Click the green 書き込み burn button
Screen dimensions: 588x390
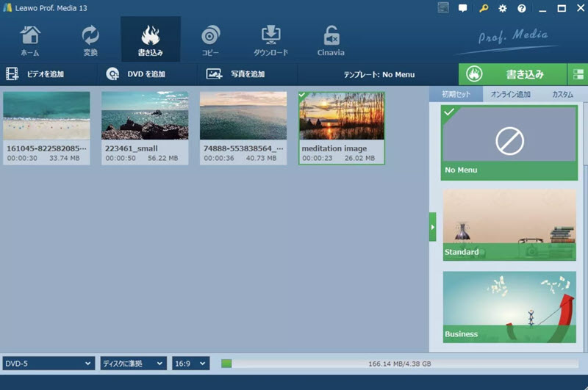click(512, 74)
